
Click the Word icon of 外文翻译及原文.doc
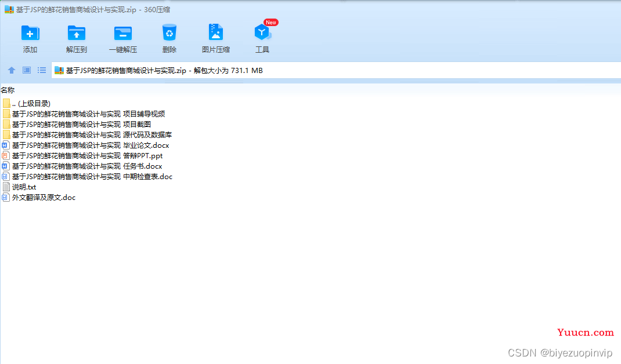point(6,198)
